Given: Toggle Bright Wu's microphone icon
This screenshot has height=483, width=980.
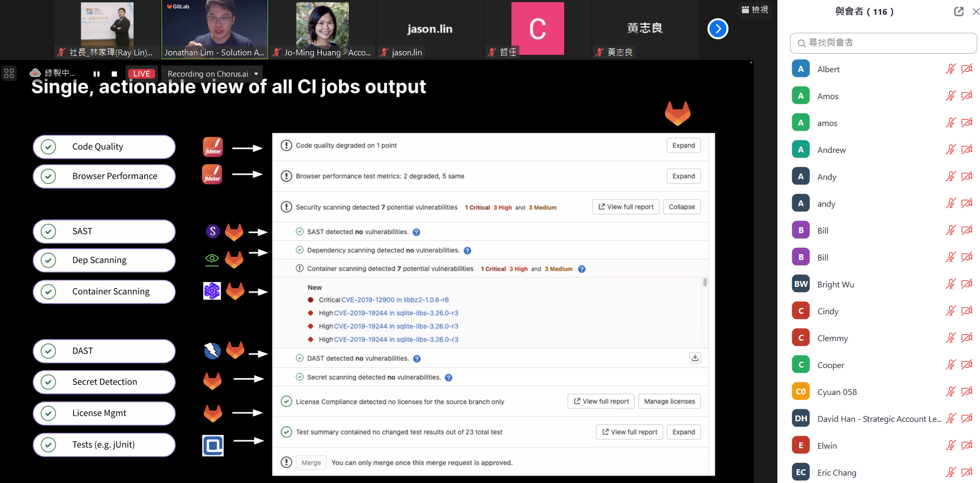Looking at the screenshot, I should (x=950, y=284).
